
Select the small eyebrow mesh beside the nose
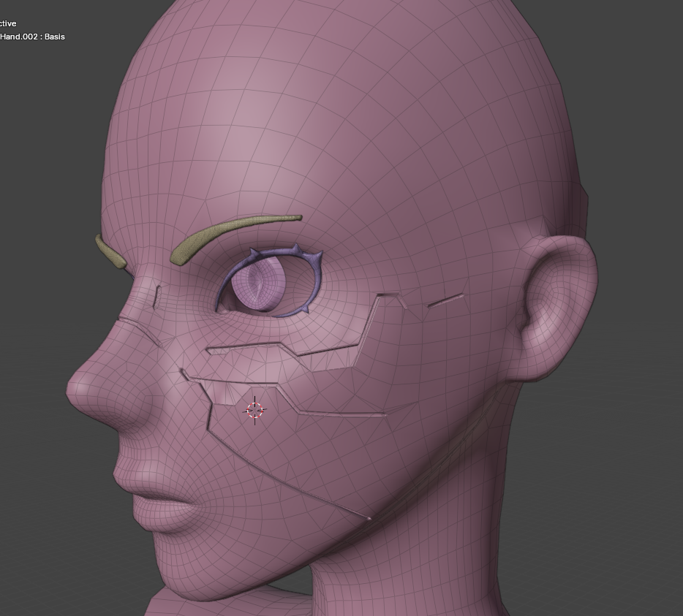110,253
